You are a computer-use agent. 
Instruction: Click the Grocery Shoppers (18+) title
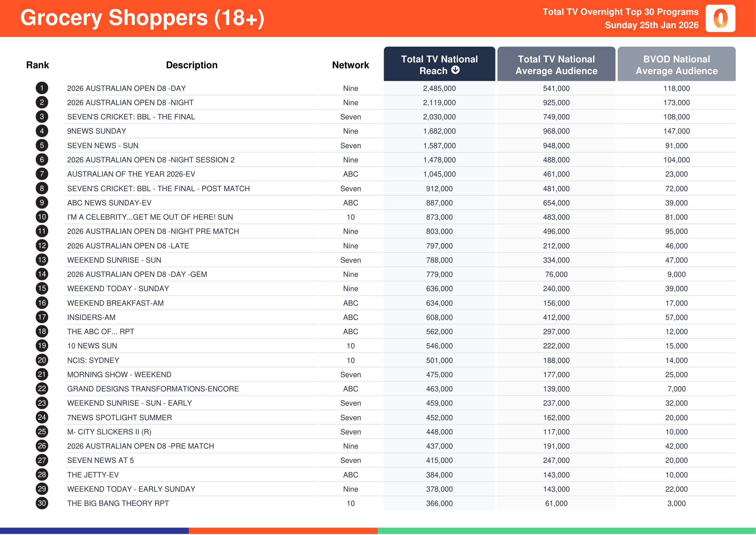142,18
